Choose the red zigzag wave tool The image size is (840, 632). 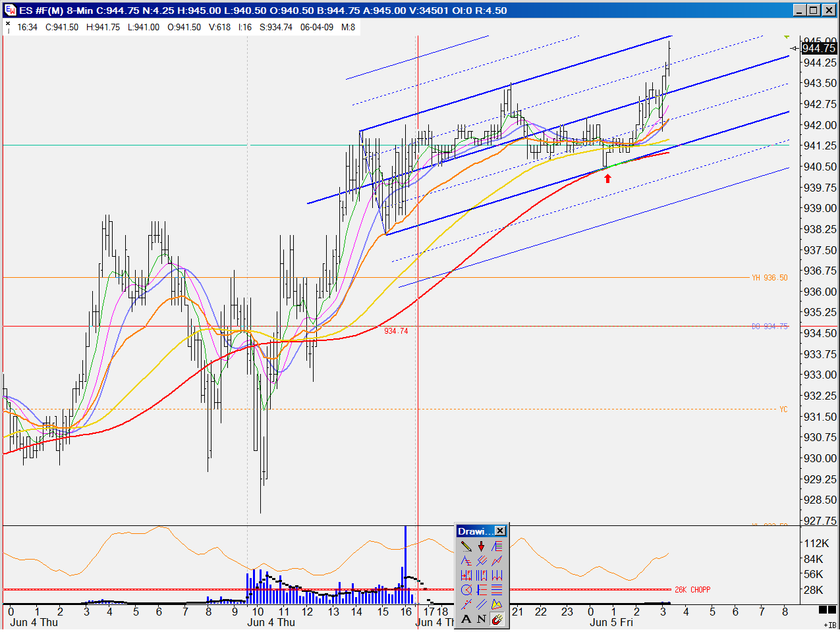pos(497,561)
